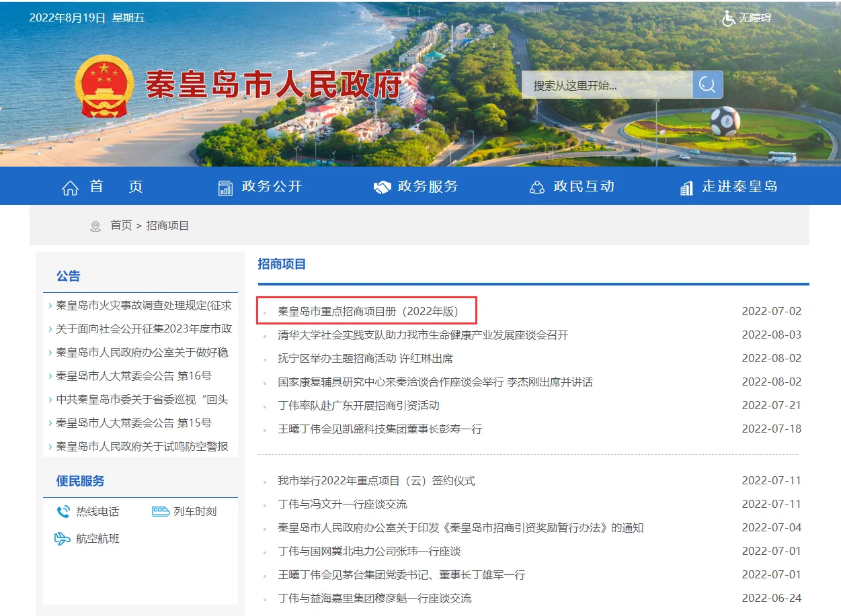
Task: Click the 秦皇岛市人民政府 site title
Action: (274, 85)
